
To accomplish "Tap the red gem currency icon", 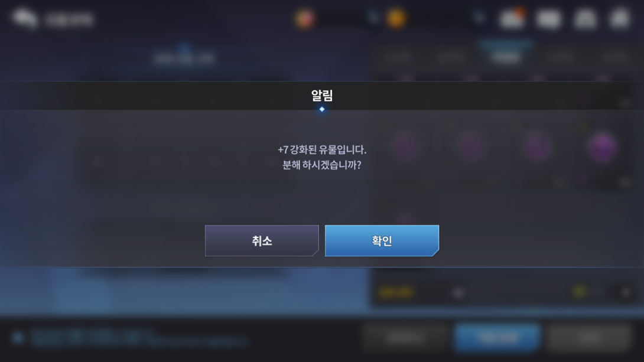I will coord(304,18).
